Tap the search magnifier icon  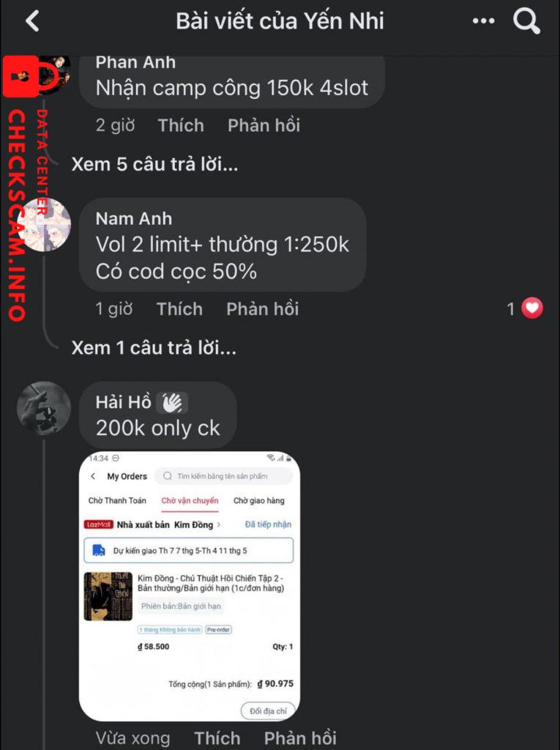pos(526,21)
